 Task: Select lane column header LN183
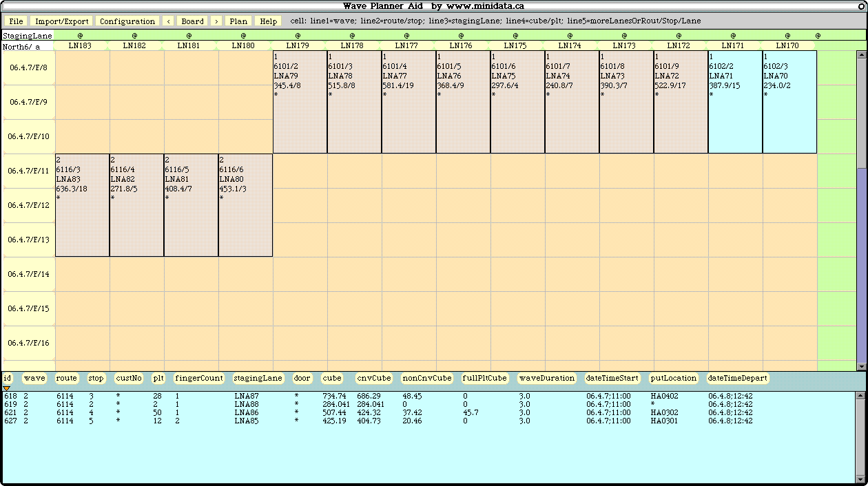pyautogui.click(x=80, y=45)
